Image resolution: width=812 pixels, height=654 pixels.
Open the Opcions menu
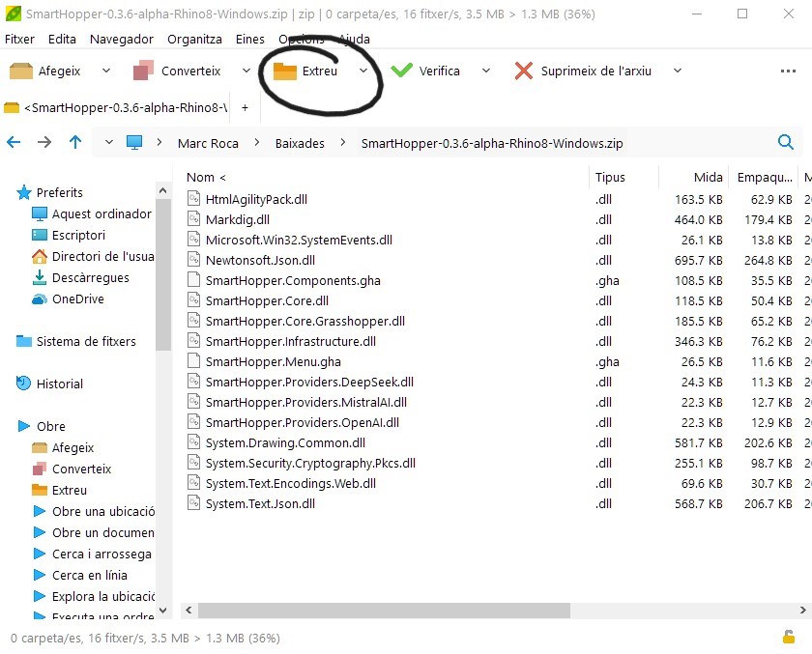[304, 40]
